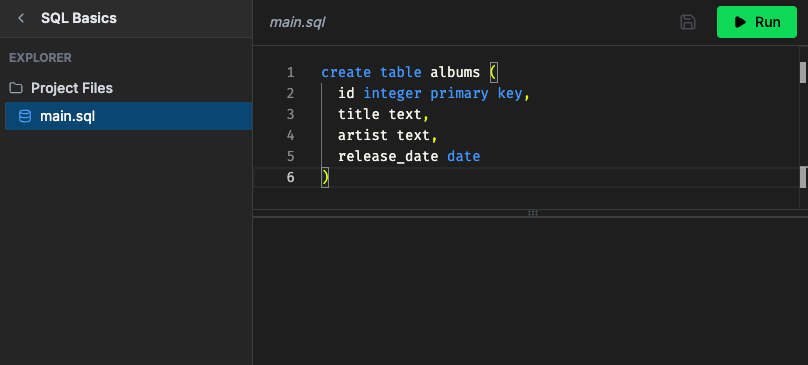Click the 'artist' column name
This screenshot has width=808, height=365.
(363, 136)
